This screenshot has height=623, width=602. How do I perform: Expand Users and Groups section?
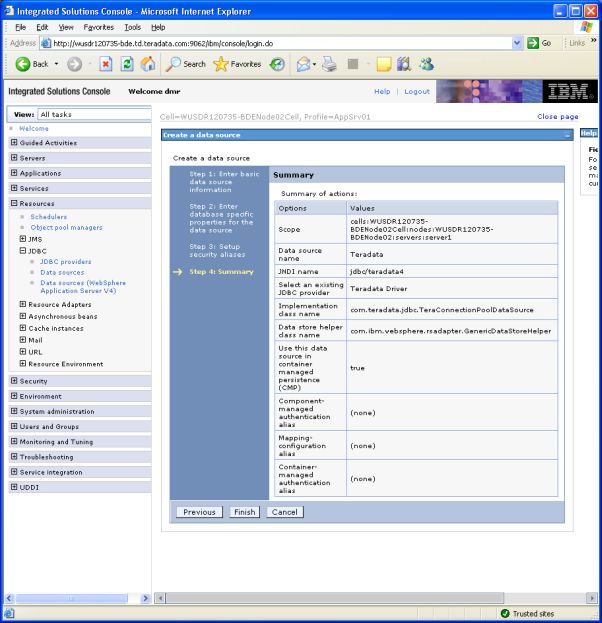click(x=14, y=426)
